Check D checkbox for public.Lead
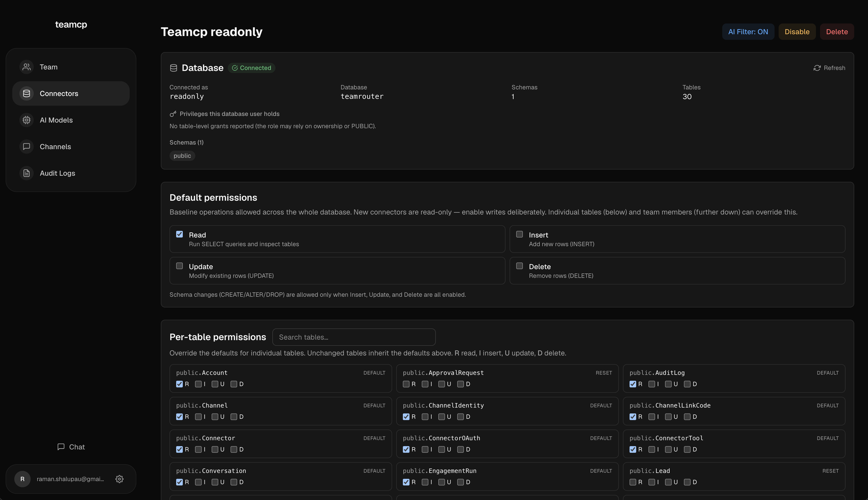Screen dimensions: 868x500 point(687,482)
